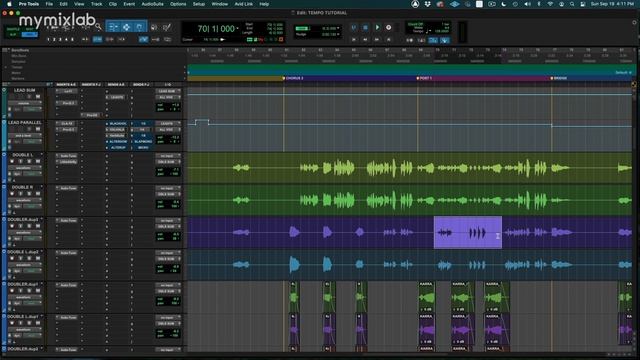This screenshot has height=360, width=640.
Task: Toggle Grid edit mode
Action: coord(29,35)
